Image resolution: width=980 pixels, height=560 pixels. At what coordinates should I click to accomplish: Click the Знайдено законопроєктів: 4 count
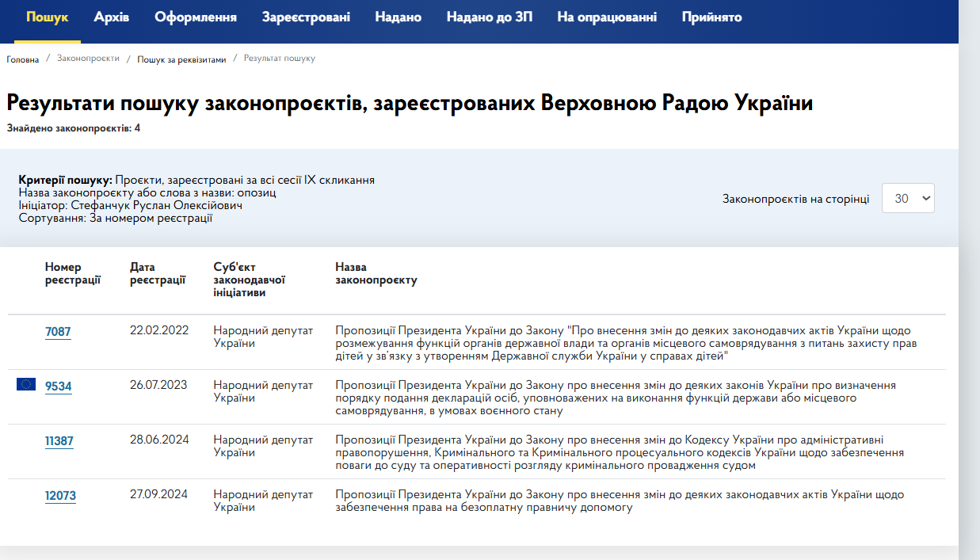pos(74,128)
